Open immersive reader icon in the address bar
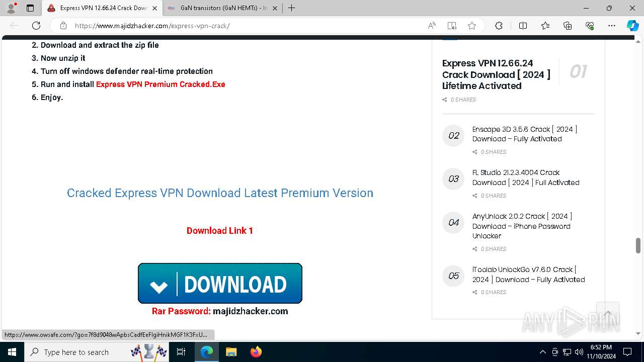644x362 pixels. [452, 26]
